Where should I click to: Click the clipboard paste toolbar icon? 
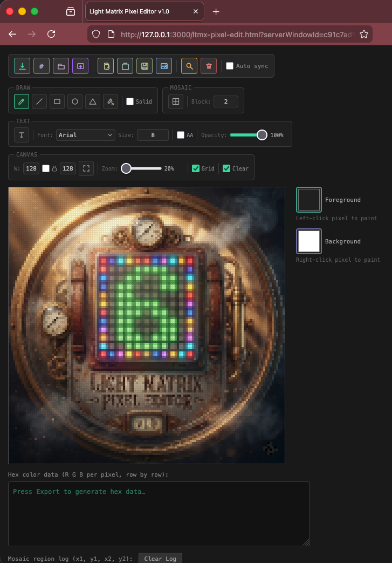point(125,66)
